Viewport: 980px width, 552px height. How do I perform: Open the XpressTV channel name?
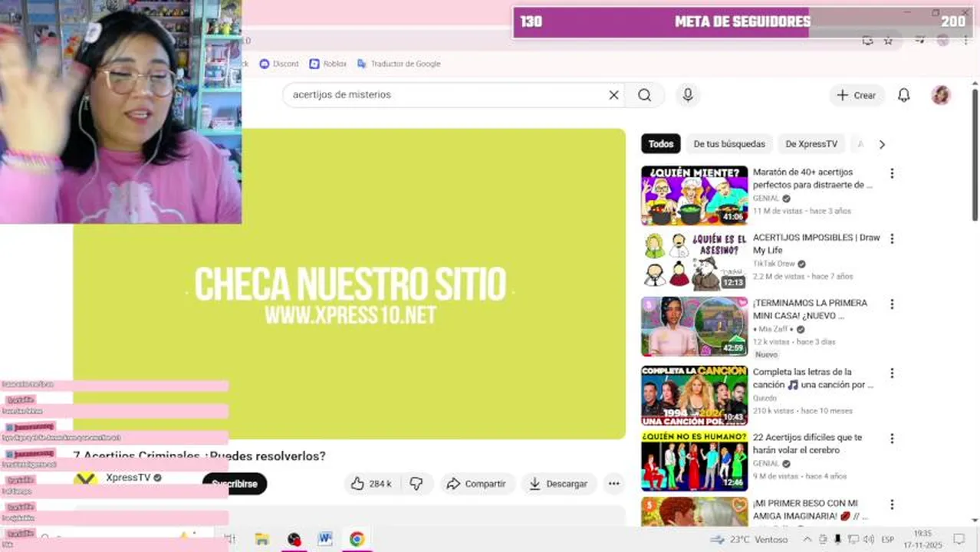[x=128, y=478]
